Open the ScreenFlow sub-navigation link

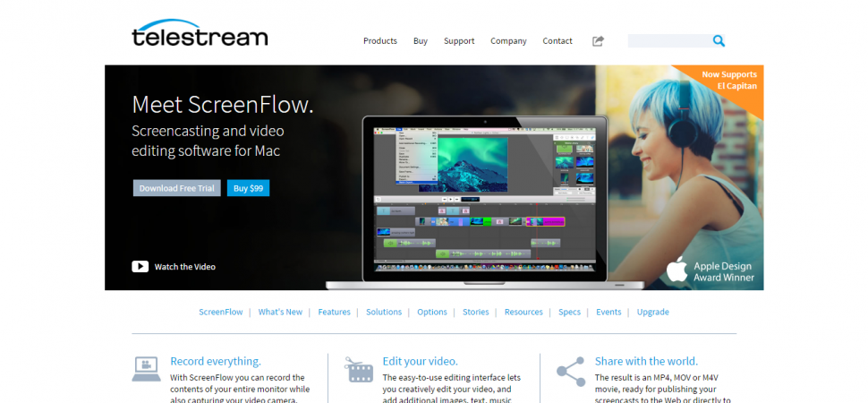(221, 312)
